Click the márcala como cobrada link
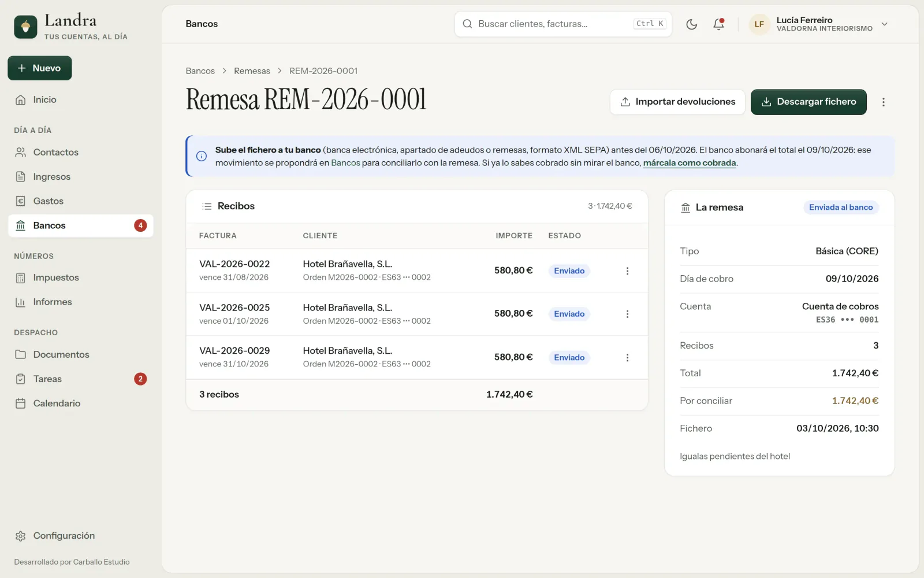 coord(690,163)
